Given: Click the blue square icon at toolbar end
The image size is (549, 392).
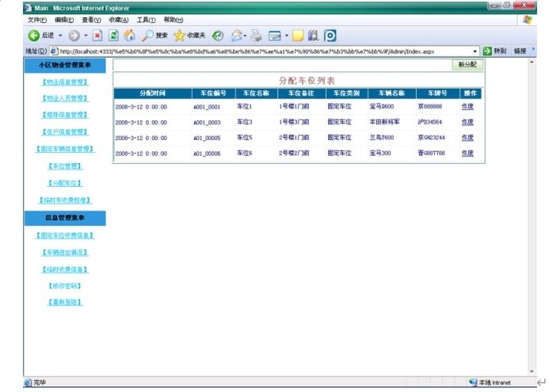Looking at the screenshot, I should (x=330, y=36).
